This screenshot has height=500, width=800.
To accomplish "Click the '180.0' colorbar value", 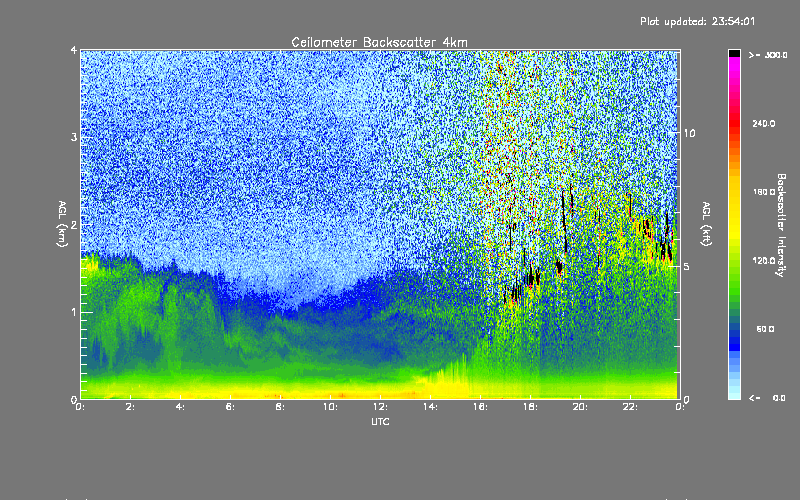I will 764,192.
